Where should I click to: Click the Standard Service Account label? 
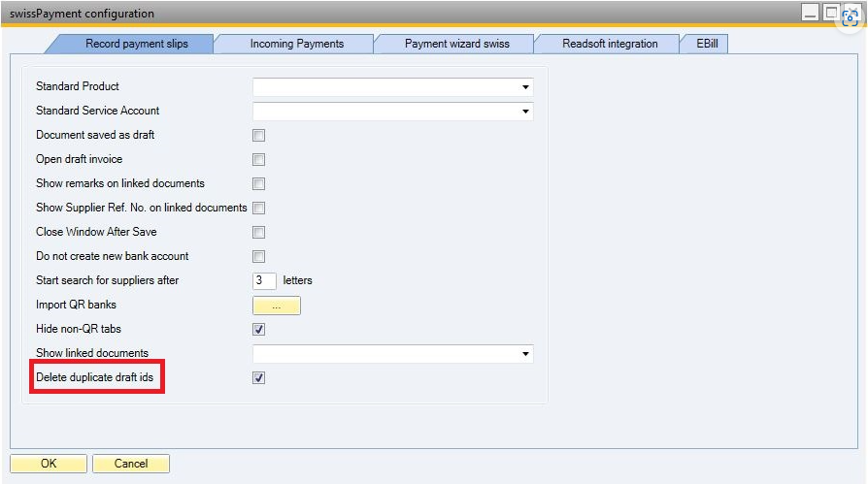97,111
